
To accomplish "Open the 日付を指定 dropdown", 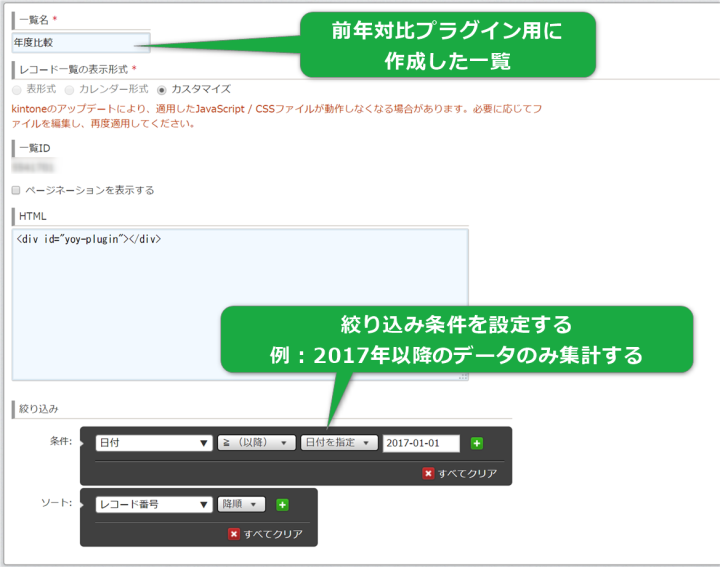I will click(x=338, y=443).
